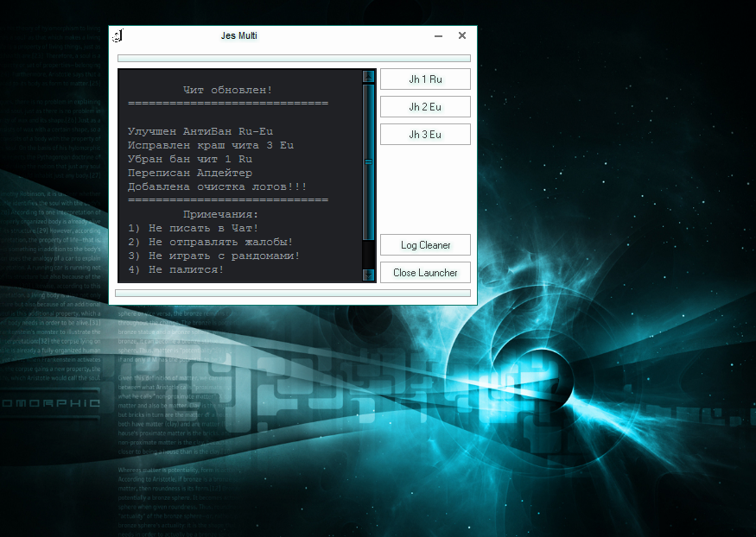Click the 'Добавлена очистка логов!!!' line
756x537 pixels.
coord(217,186)
